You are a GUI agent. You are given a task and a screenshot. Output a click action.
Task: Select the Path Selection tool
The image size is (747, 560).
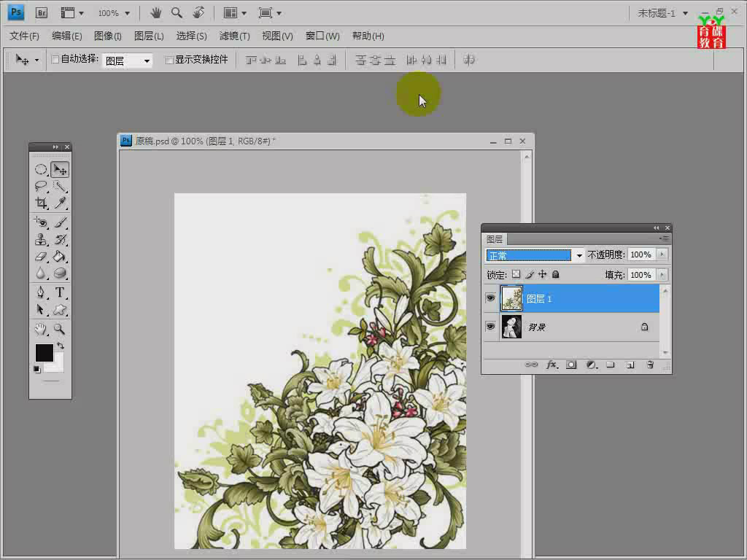[x=41, y=309]
